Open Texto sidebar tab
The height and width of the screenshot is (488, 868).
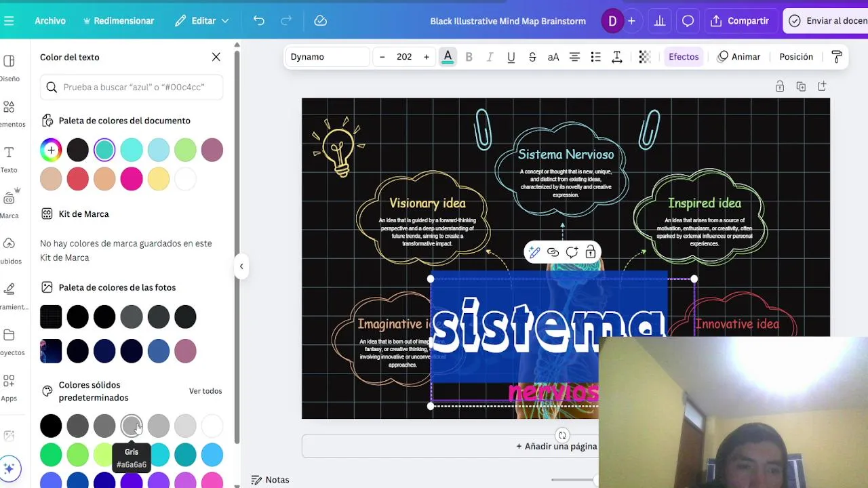point(9,160)
